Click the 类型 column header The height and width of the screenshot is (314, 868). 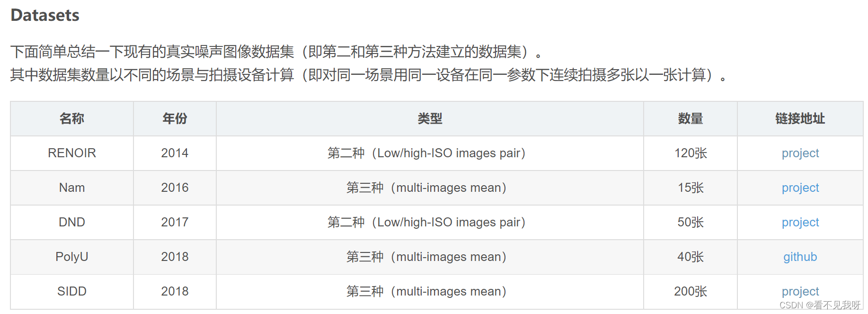coord(430,118)
